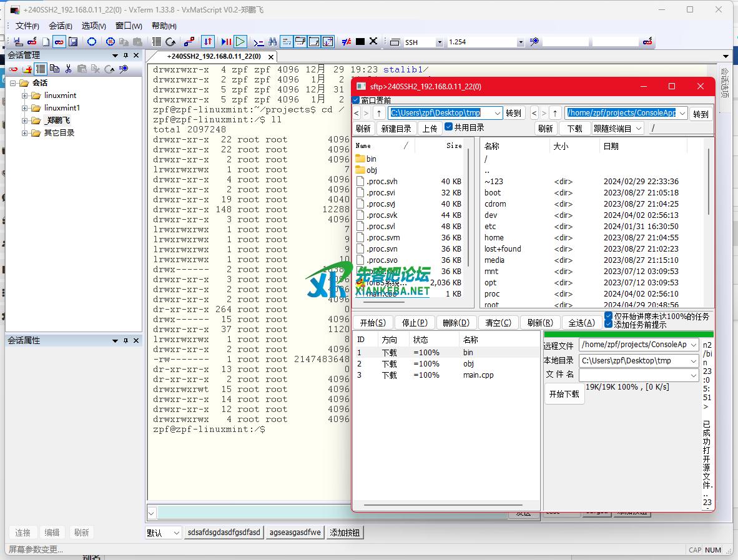Click the local pane up-directory arrow
The width and height of the screenshot is (738, 560).
(x=379, y=113)
